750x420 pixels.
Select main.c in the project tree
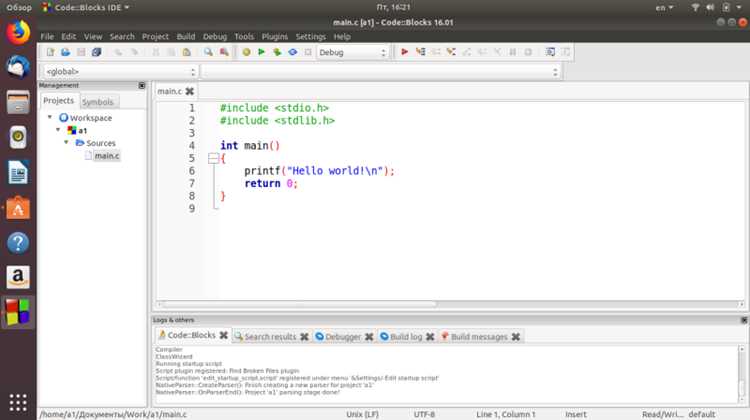(107, 155)
